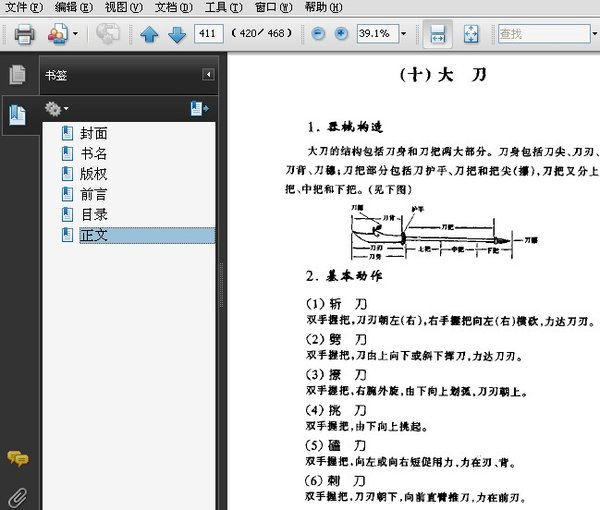Open the 封面 bookmark
Screen dimensions: 600x510
pos(93,133)
